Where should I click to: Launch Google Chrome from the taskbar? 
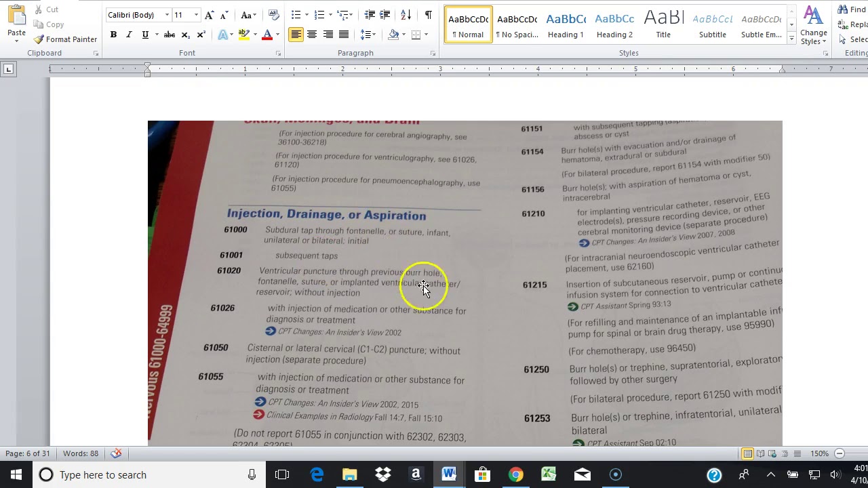point(516,474)
